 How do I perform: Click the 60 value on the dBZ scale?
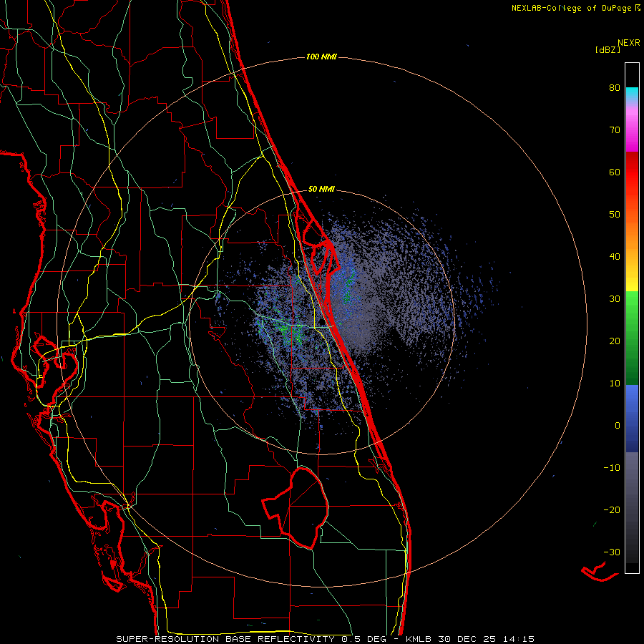(615, 172)
